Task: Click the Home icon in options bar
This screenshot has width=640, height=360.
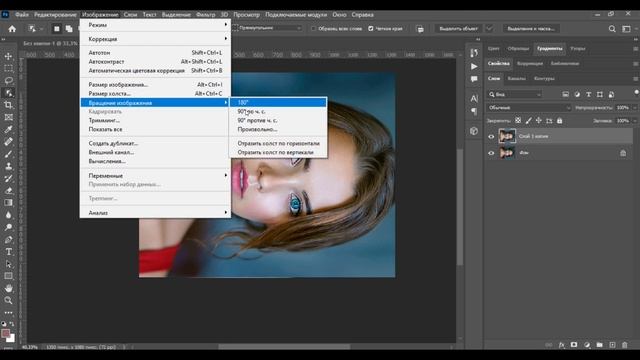Action: coord(12,29)
